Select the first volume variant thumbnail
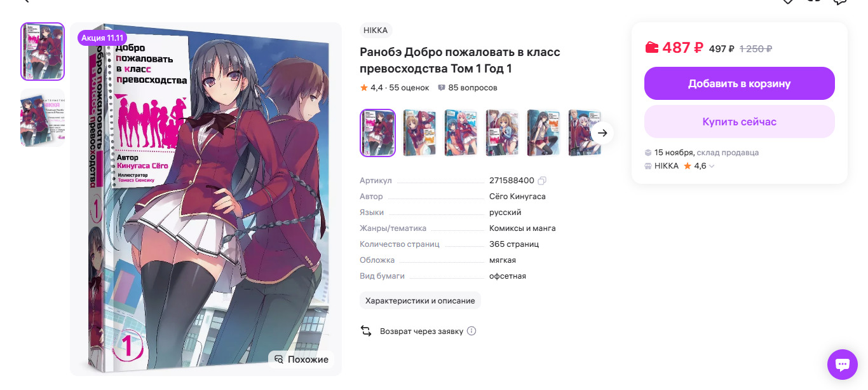Viewport: 868px width, 390px height. tap(377, 133)
